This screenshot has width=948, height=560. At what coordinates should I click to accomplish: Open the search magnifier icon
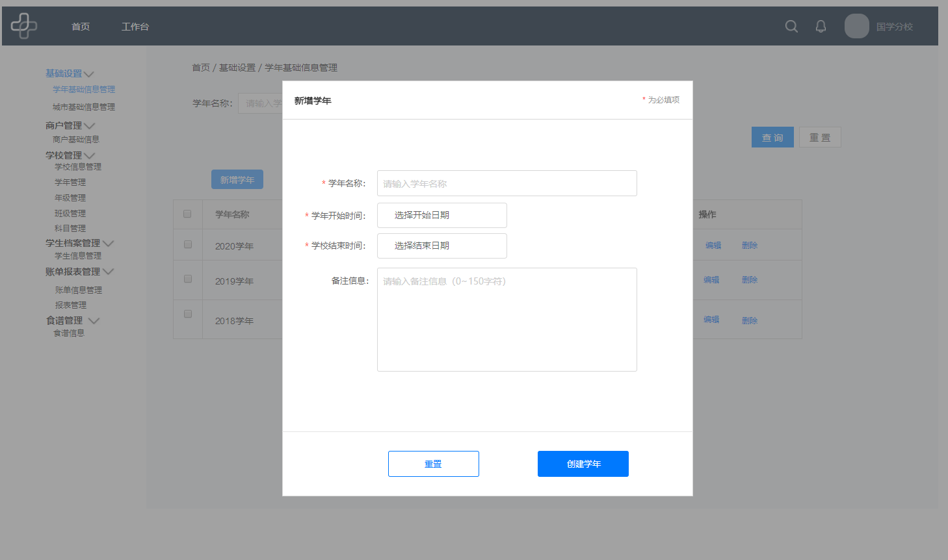click(x=791, y=26)
